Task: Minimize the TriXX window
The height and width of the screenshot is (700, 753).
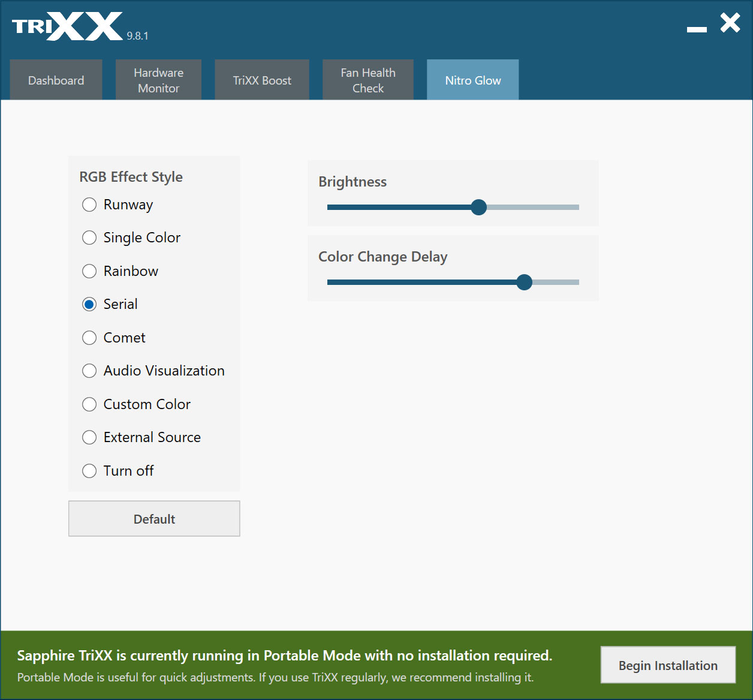Action: pos(697,29)
